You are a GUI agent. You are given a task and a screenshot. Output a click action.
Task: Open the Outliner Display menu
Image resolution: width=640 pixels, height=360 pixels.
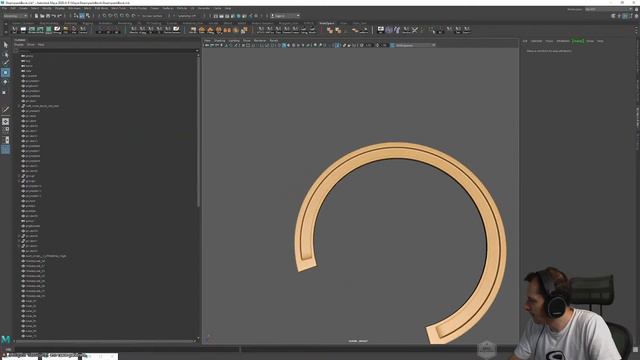[x=19, y=44]
